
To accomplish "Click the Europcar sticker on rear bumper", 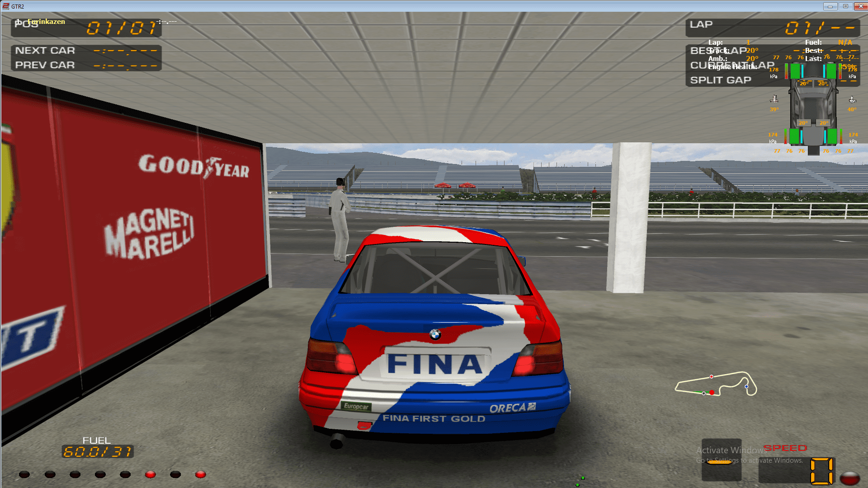I will click(356, 406).
